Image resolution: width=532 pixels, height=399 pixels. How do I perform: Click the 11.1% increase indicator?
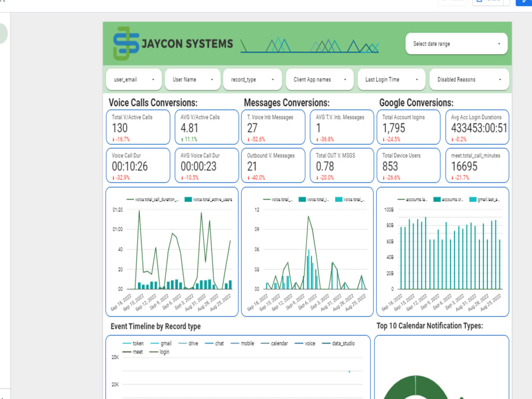[189, 139]
